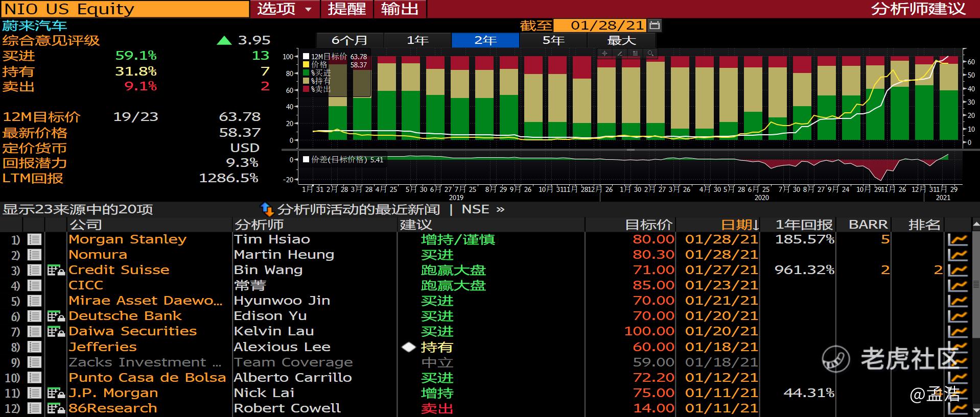The height and width of the screenshot is (417, 980).
Task: Open report icon for CICC row
Action: click(34, 285)
